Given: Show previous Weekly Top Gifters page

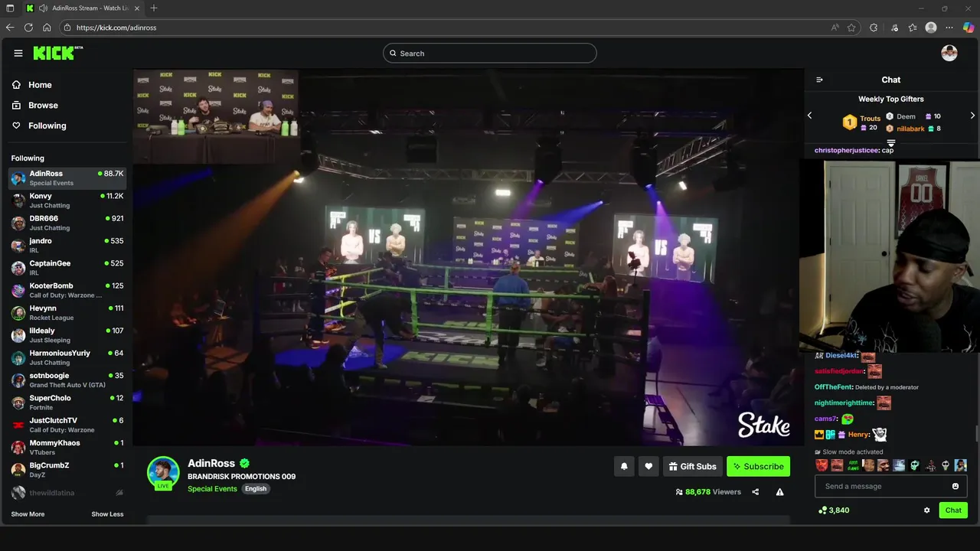Looking at the screenshot, I should [810, 116].
